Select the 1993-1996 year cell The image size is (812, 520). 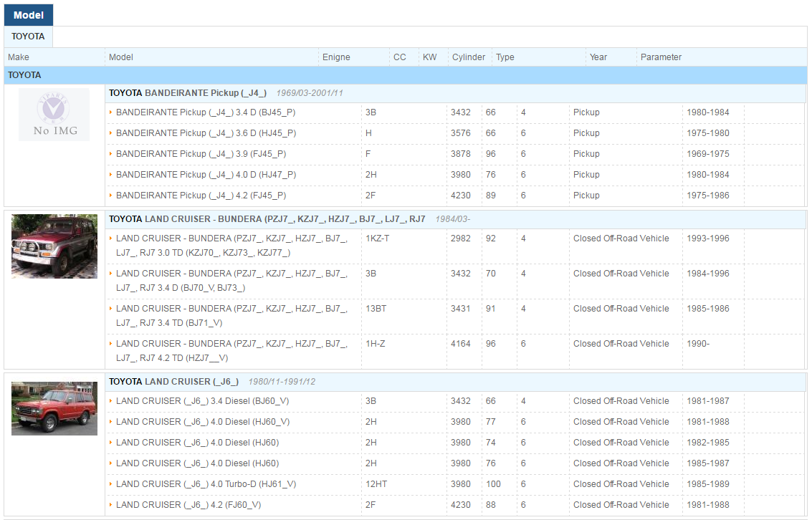point(708,239)
